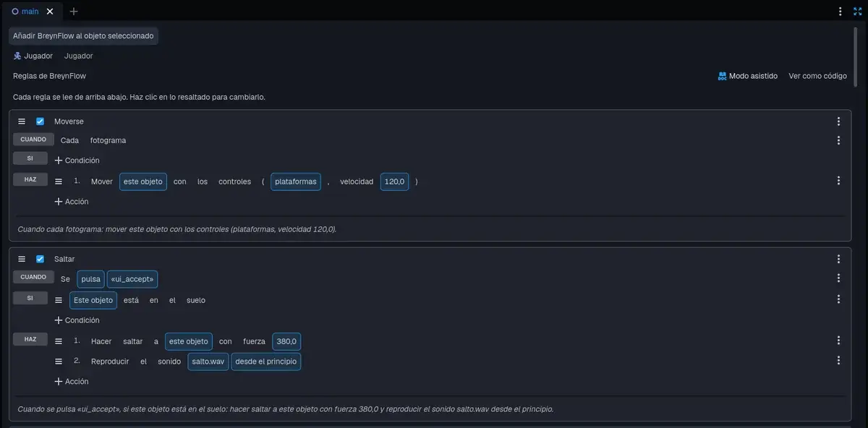Disable the Saltar rule checkbox

41,259
